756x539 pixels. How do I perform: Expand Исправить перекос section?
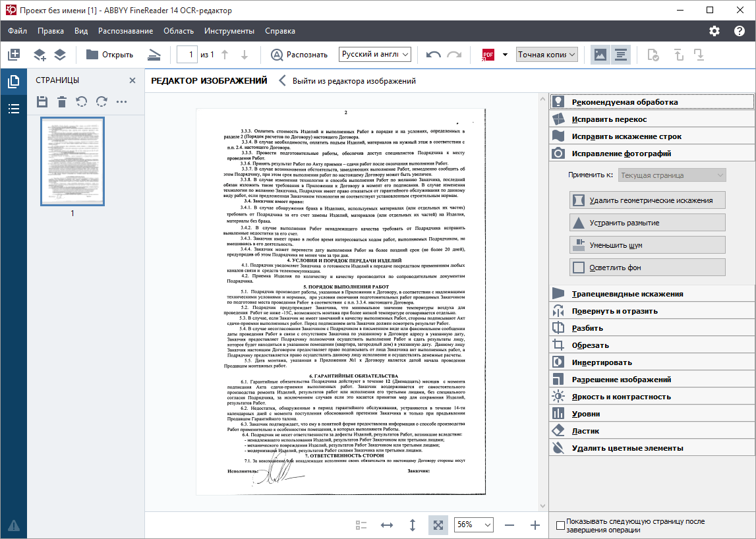652,119
